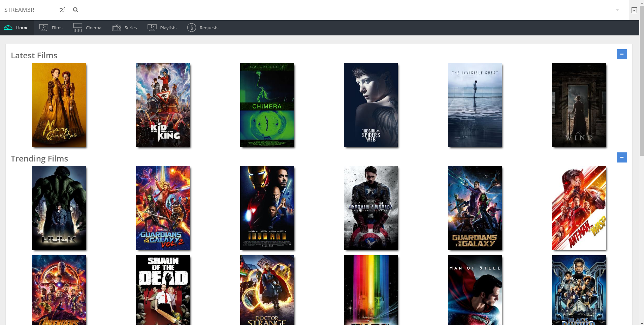
Task: Open the Hulk film poster
Action: [59, 208]
